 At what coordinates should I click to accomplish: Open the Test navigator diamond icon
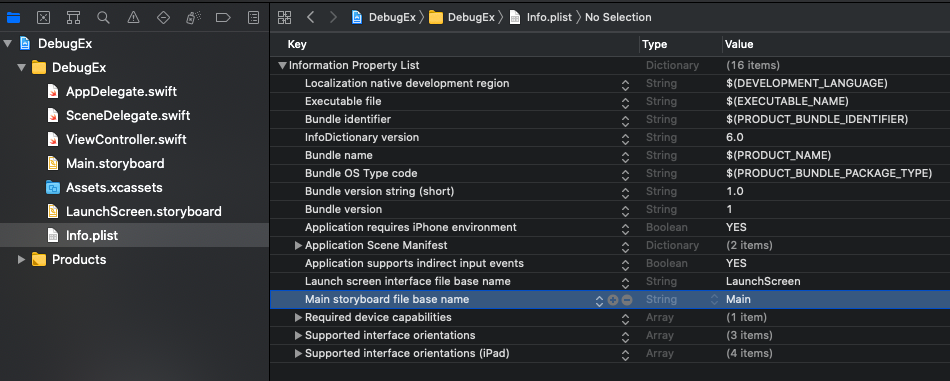164,18
